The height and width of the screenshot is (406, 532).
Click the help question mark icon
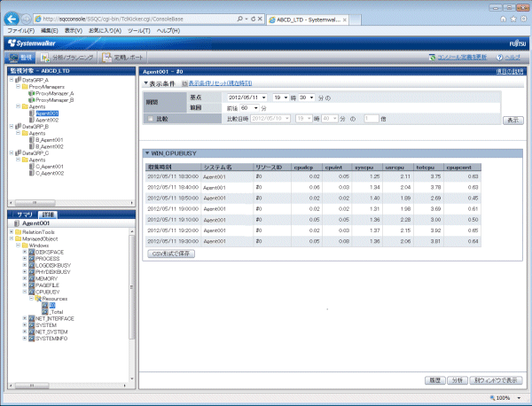[499, 58]
